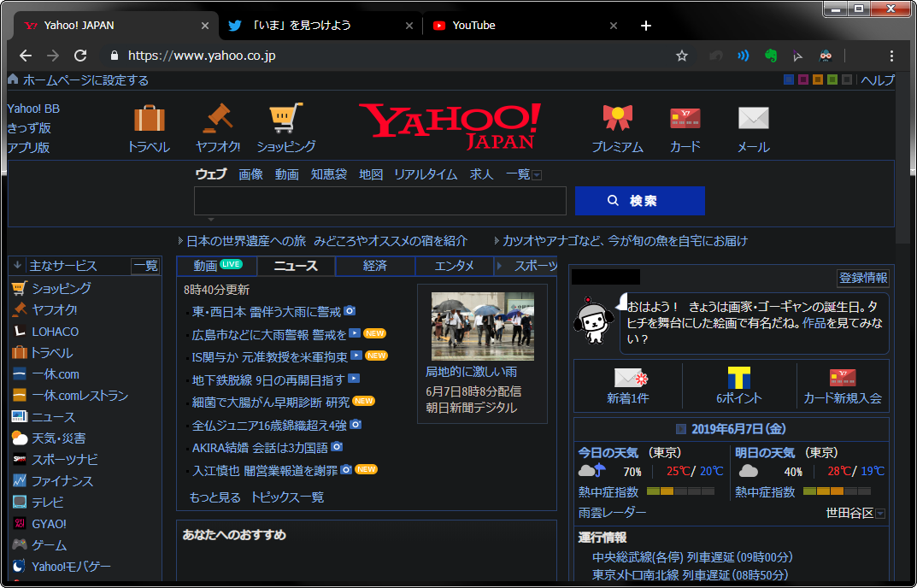Choose the orange theme color swatch
This screenshot has width=917, height=588.
[x=818, y=79]
